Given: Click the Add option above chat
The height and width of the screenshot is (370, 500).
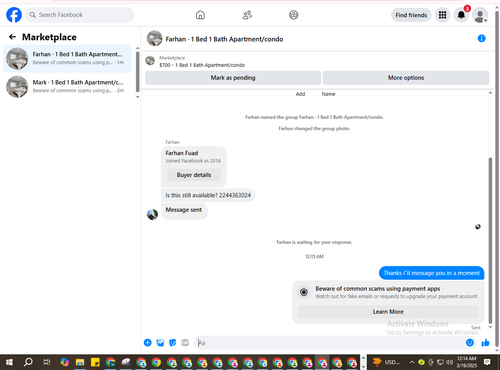Looking at the screenshot, I should tap(300, 94).
